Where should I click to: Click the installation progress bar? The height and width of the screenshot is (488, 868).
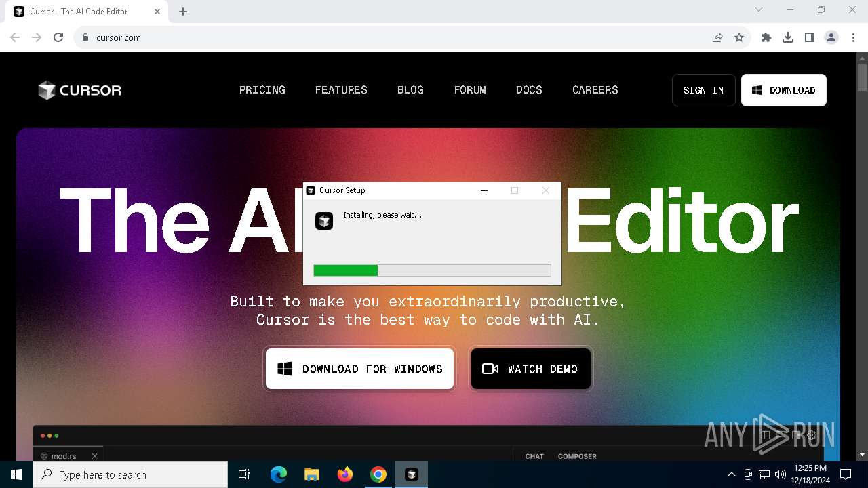point(432,270)
